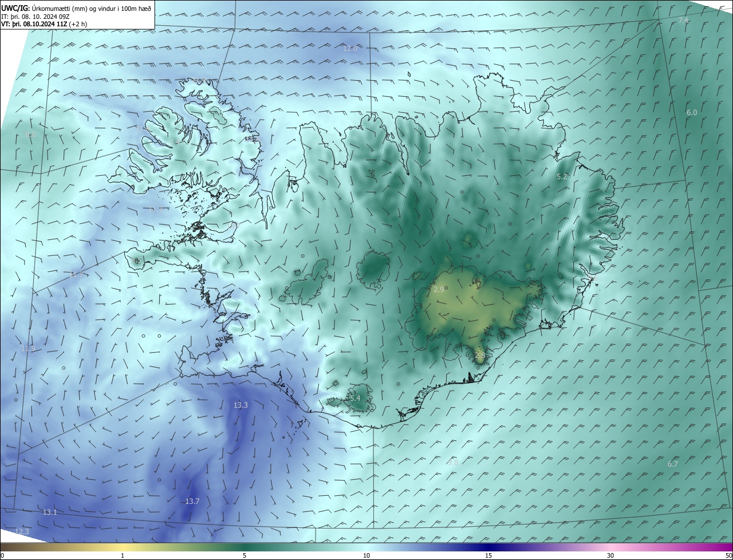The image size is (733, 560).
Task: Click the map title "Úrkomumætti (mm) og vindur í 100m hæð"
Action: pos(92,8)
